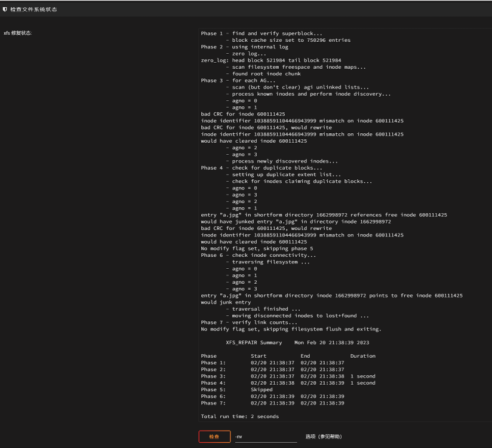
Task: Click the 检查文件系统状态 title text
Action: click(33, 10)
